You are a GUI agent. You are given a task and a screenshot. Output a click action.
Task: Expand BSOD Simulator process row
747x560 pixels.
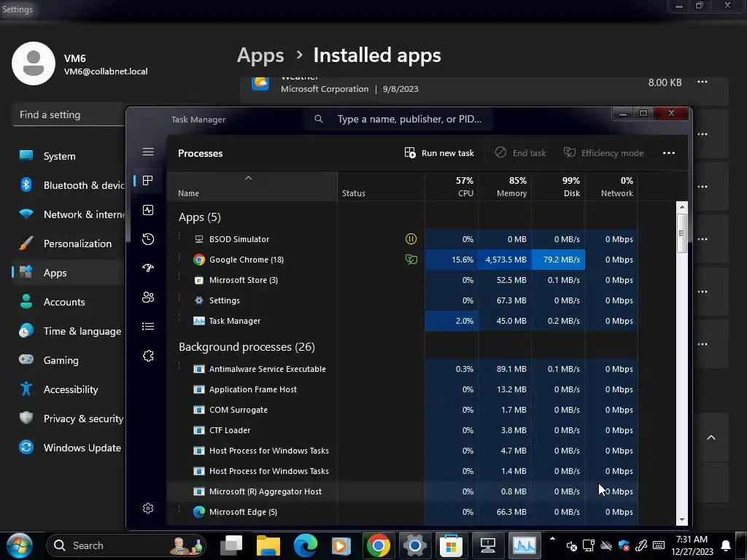pyautogui.click(x=179, y=236)
